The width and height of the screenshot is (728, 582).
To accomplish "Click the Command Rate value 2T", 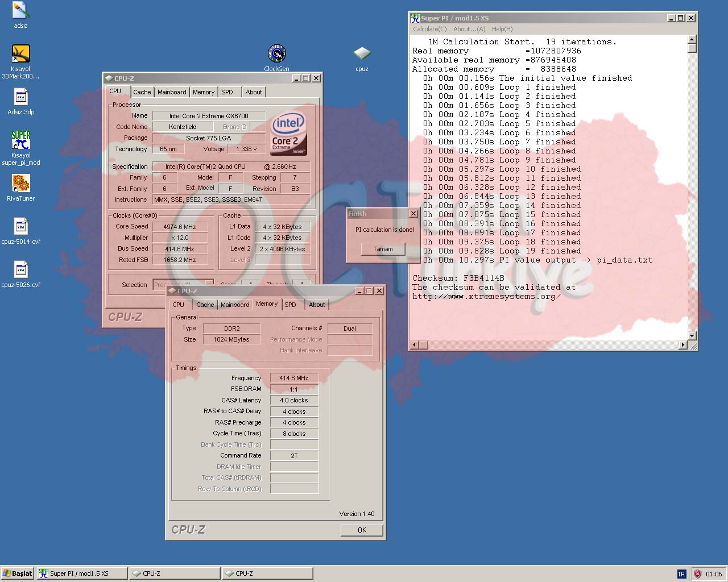I will (x=294, y=456).
